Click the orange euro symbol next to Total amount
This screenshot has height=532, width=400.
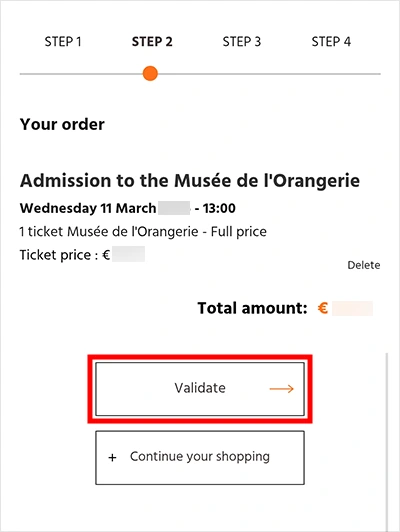[x=323, y=308]
